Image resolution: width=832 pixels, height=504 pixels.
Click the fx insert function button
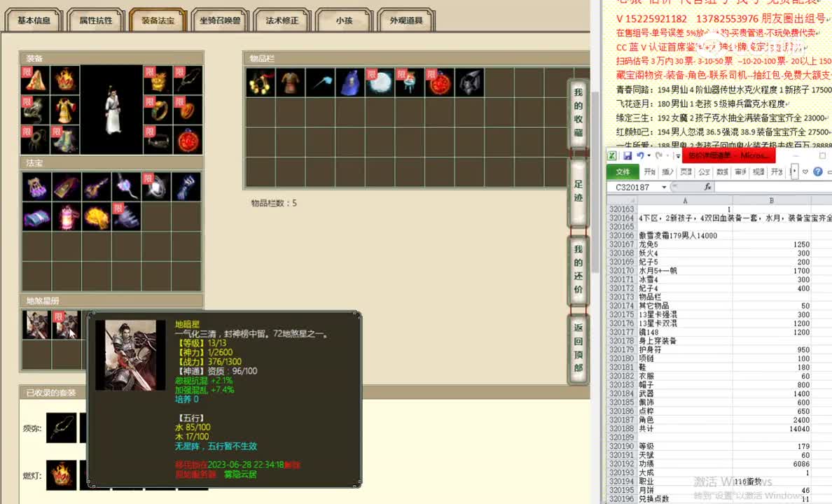point(707,187)
